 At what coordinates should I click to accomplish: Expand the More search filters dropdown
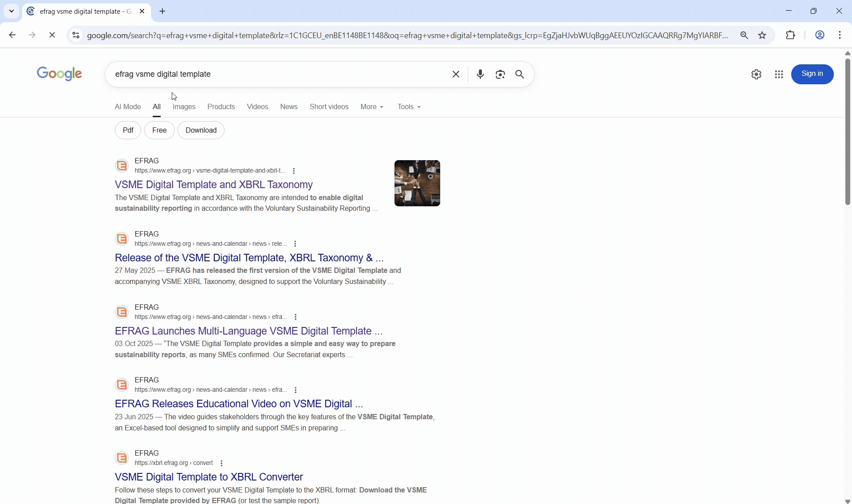(x=372, y=107)
